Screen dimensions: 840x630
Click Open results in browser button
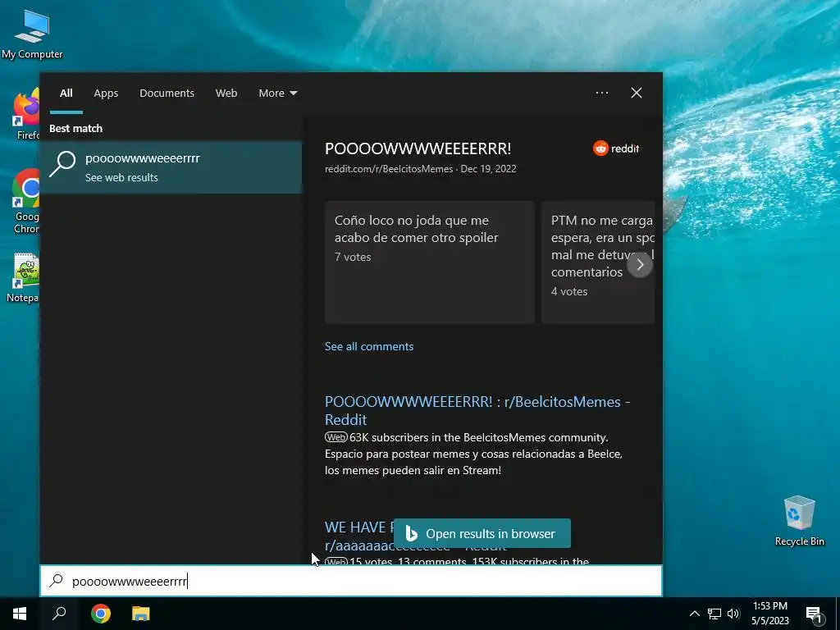482,533
